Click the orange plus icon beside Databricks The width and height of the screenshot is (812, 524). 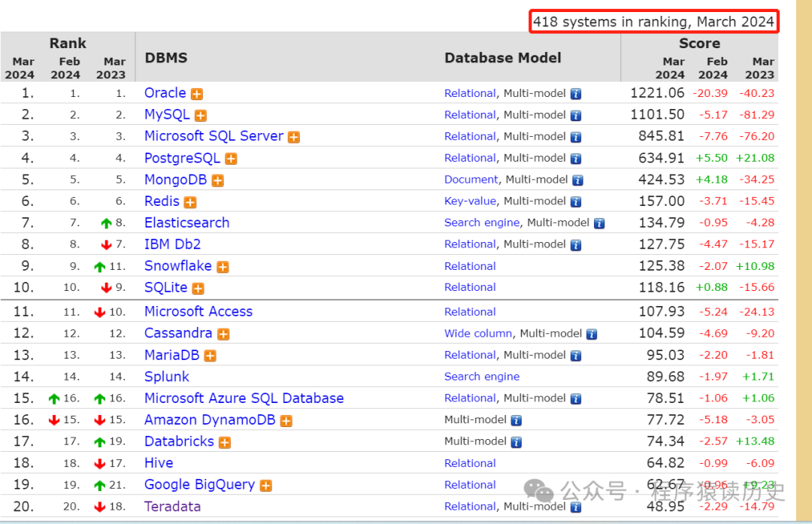coord(225,443)
